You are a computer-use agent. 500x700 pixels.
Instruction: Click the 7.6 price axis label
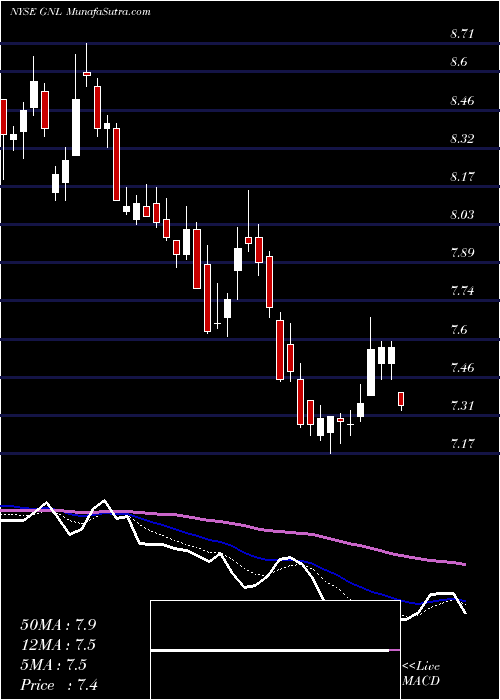tap(459, 330)
